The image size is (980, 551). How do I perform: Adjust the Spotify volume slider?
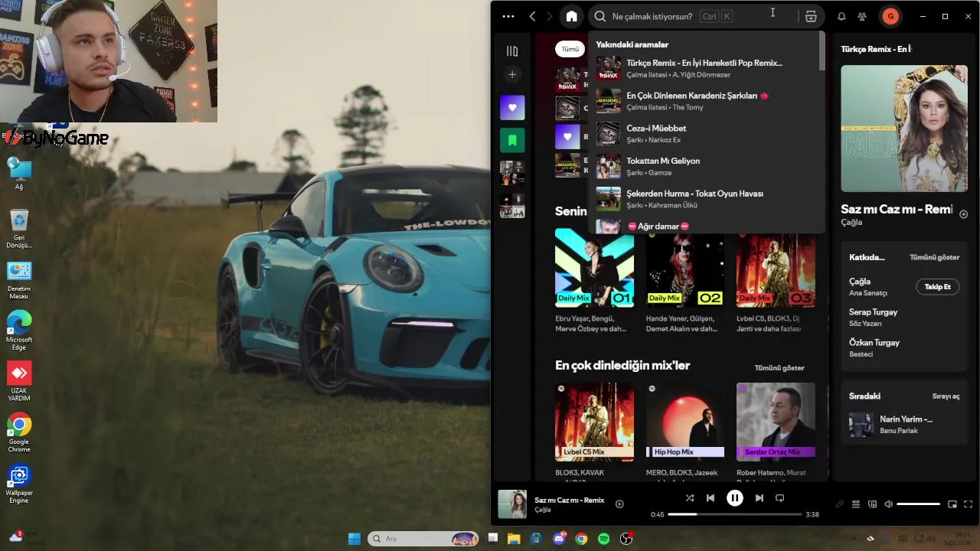click(x=918, y=504)
